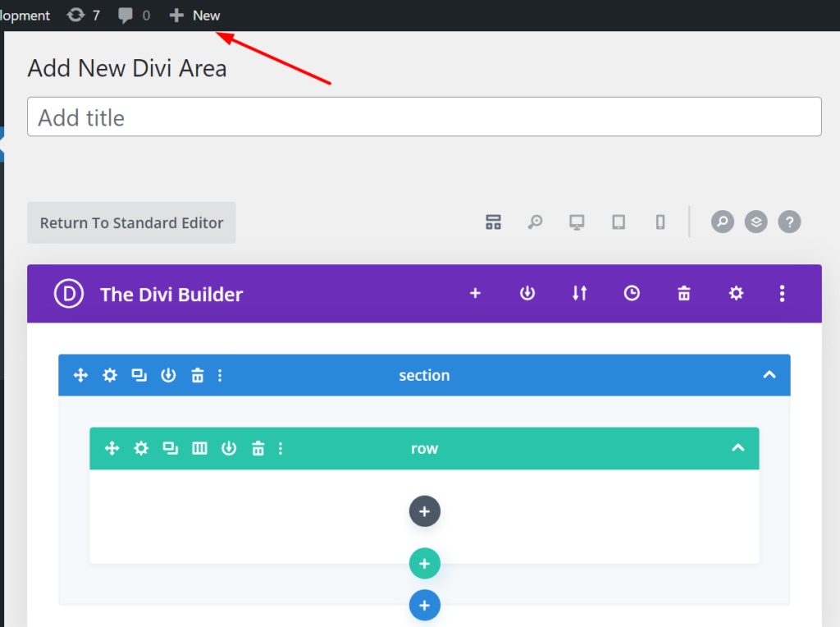Click the section move handle icon
The width and height of the screenshot is (840, 627).
[80, 375]
